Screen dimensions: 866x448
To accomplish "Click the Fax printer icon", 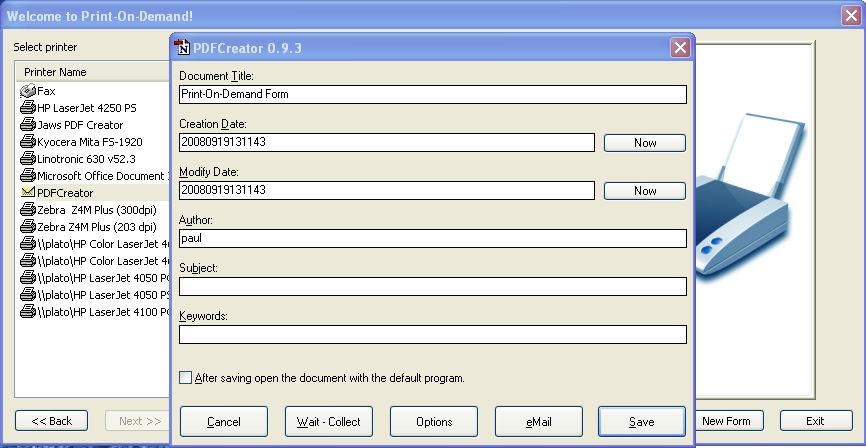I will click(28, 91).
